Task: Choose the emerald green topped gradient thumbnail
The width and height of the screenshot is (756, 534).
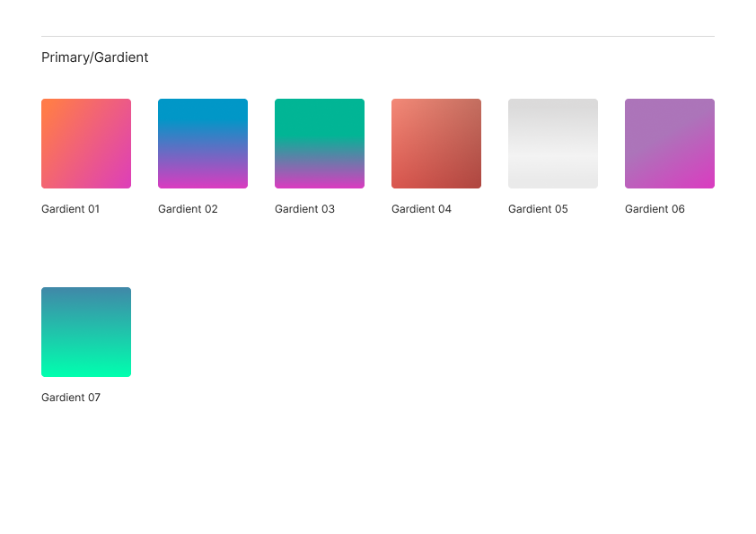Action: click(320, 144)
